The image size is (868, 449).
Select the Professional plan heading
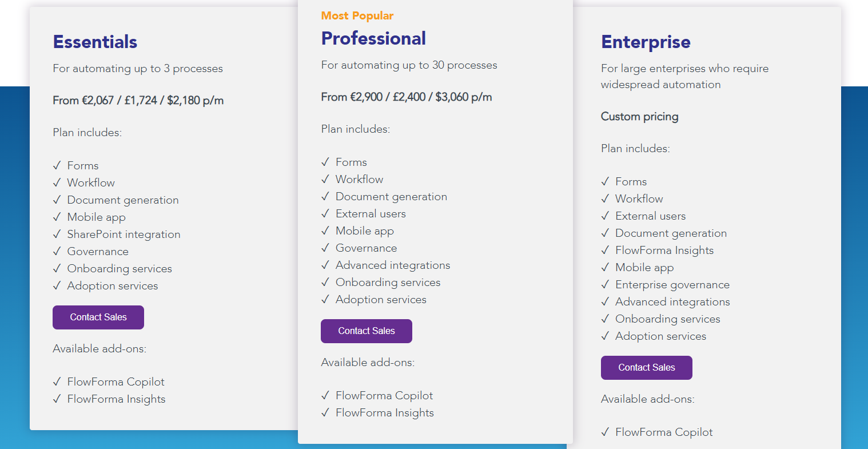click(x=373, y=38)
